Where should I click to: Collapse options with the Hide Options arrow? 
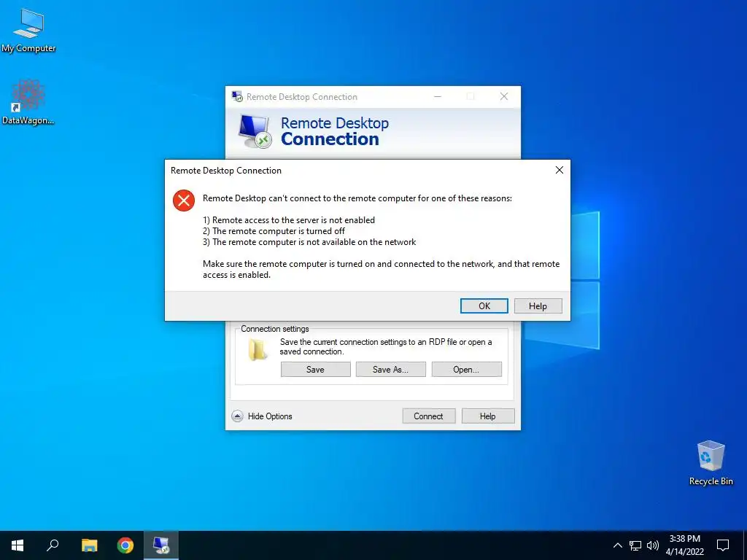click(x=237, y=416)
